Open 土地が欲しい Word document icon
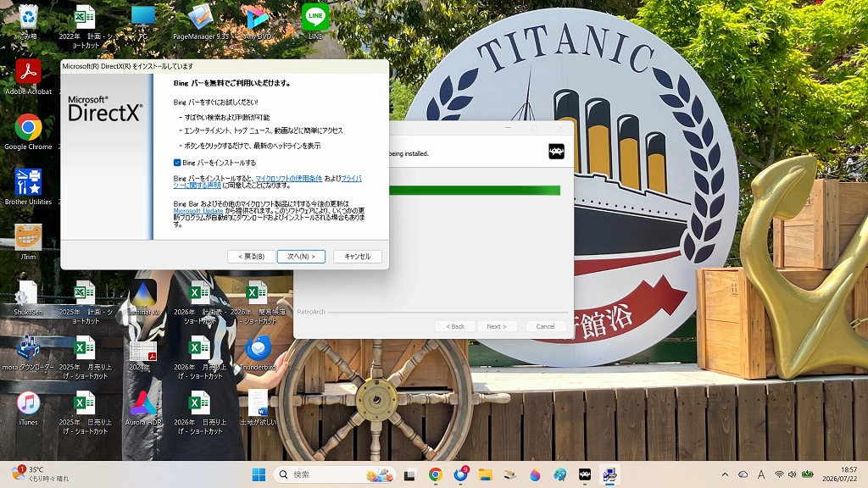Screen dimensions: 868x488 tap(258, 408)
